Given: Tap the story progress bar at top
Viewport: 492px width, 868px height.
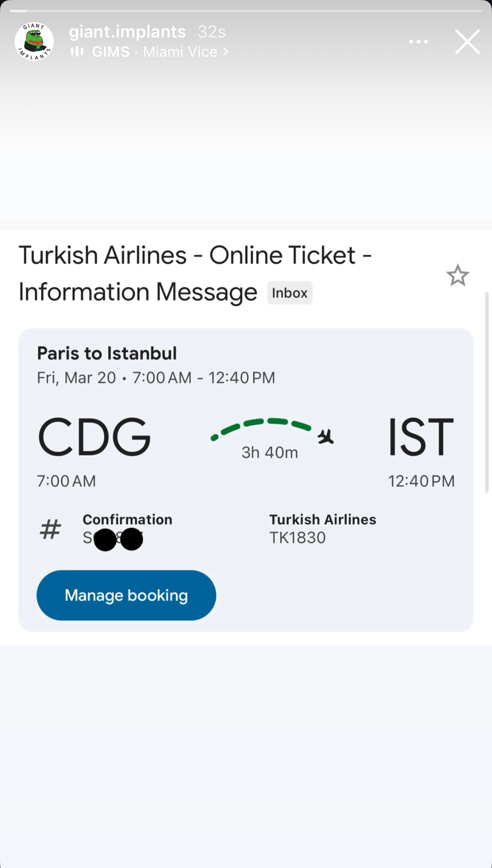Looking at the screenshot, I should coord(246,11).
